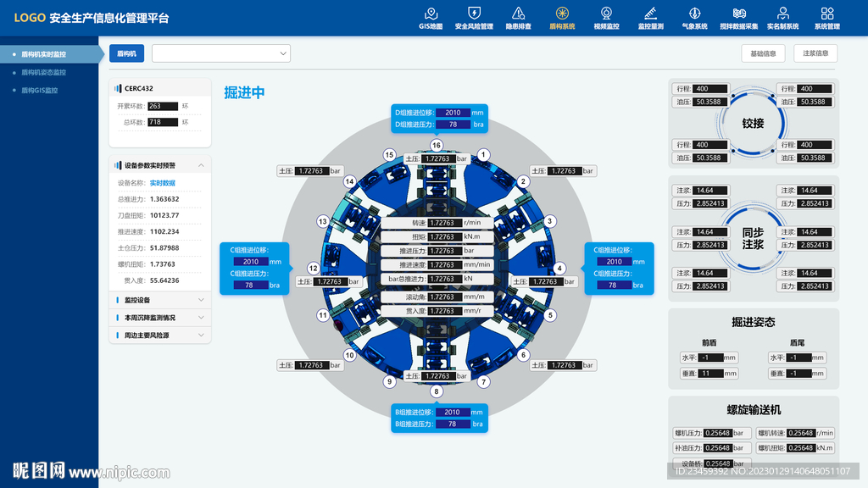Click cutter position marker 9
The width and height of the screenshot is (868, 488).
point(389,382)
